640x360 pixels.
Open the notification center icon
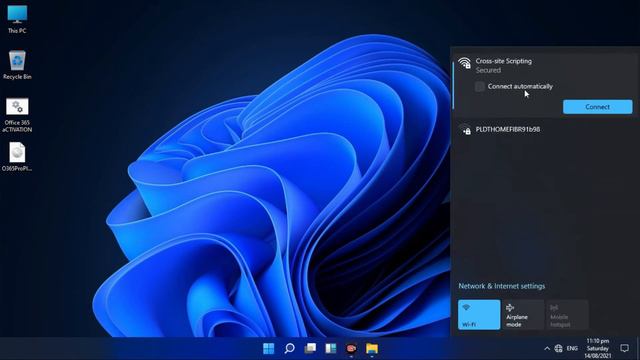pyautogui.click(x=624, y=348)
